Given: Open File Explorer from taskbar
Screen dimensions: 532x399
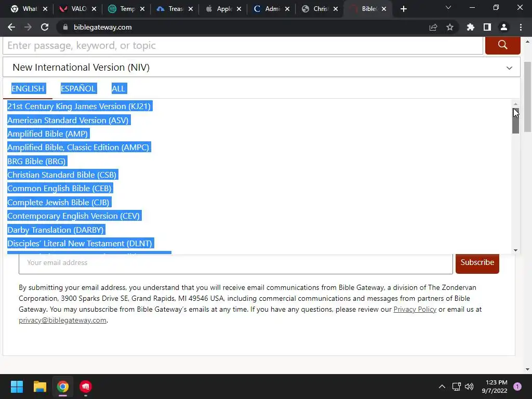Looking at the screenshot, I should click(x=39, y=387).
